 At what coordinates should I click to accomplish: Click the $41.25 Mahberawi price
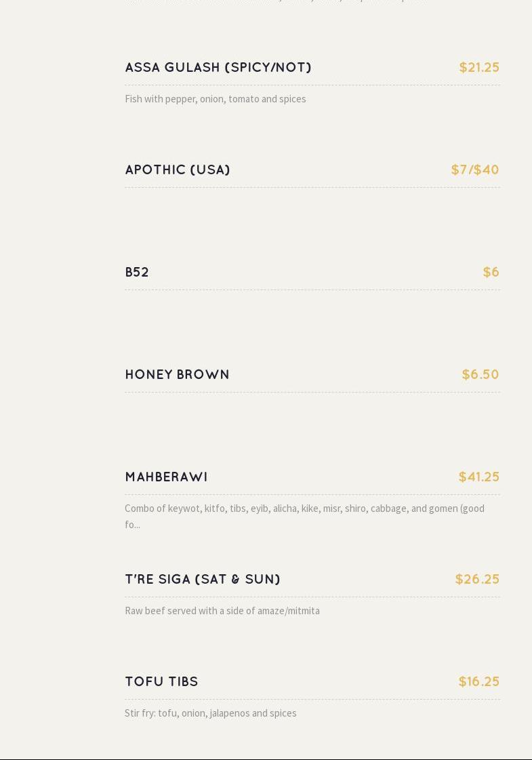(478, 477)
